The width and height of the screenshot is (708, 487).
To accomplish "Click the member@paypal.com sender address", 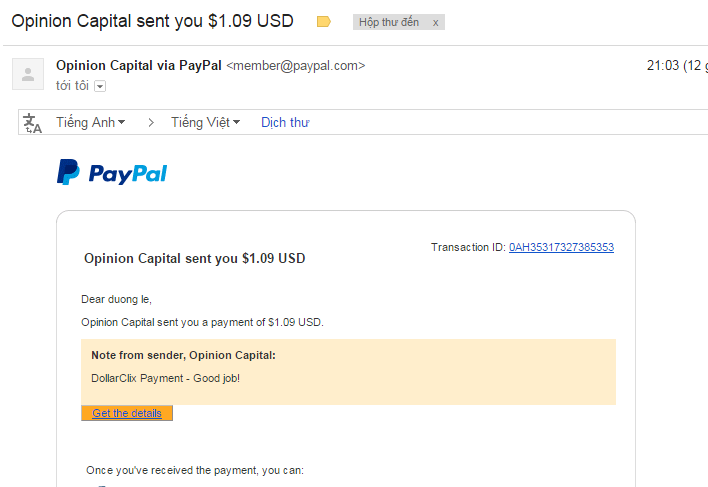I will click(x=296, y=66).
